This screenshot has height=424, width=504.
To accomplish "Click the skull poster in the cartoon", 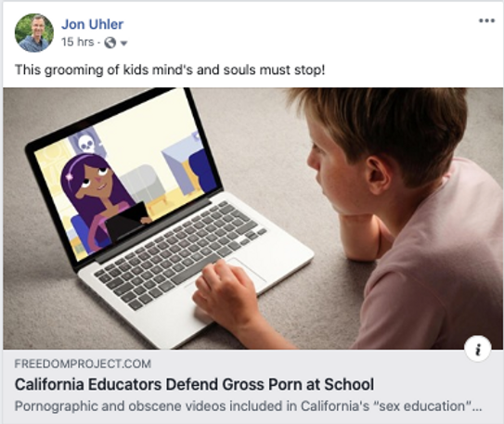I will click(x=86, y=140).
